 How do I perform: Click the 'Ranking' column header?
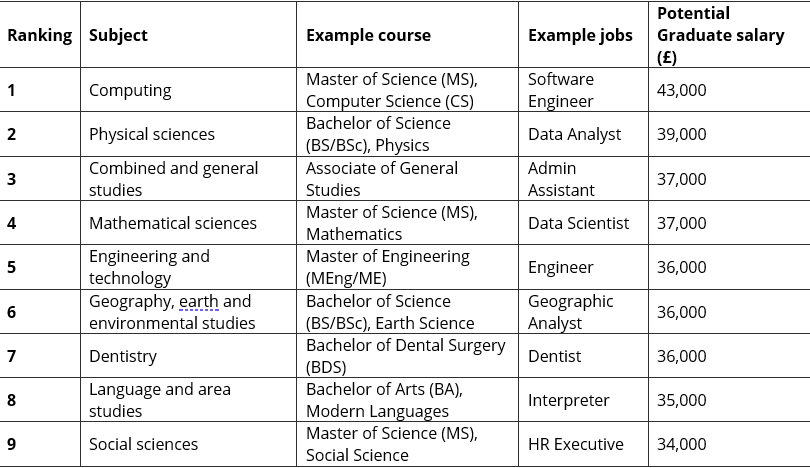tap(40, 35)
